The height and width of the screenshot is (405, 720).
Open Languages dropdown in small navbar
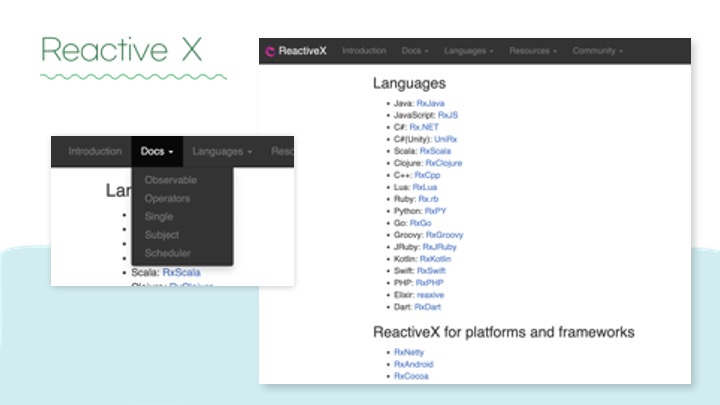222,152
